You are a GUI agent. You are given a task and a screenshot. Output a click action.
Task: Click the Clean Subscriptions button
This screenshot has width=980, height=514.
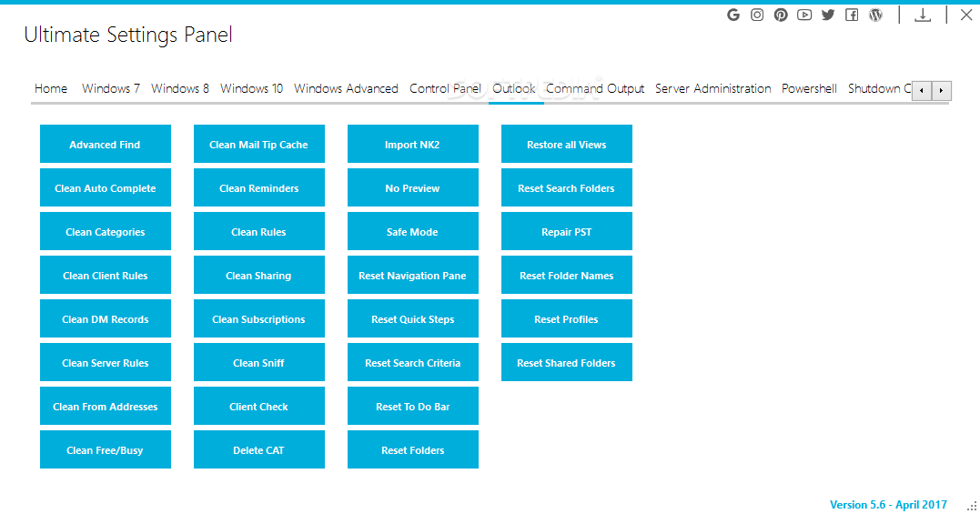point(258,318)
